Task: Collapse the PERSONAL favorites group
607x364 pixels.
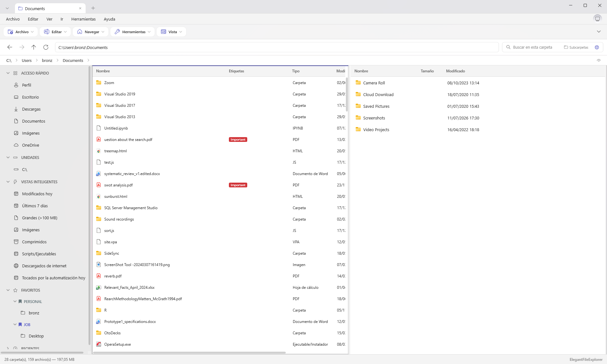Action: [15, 301]
